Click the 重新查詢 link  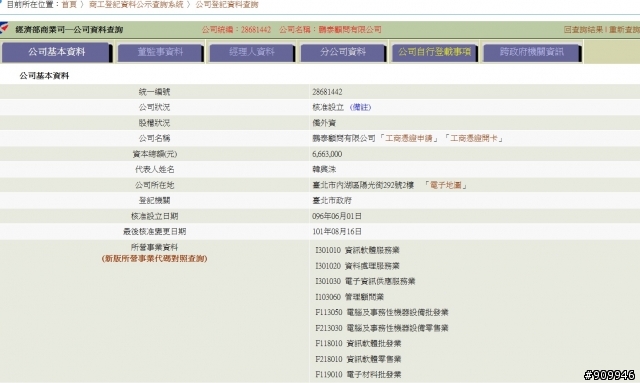click(x=624, y=29)
